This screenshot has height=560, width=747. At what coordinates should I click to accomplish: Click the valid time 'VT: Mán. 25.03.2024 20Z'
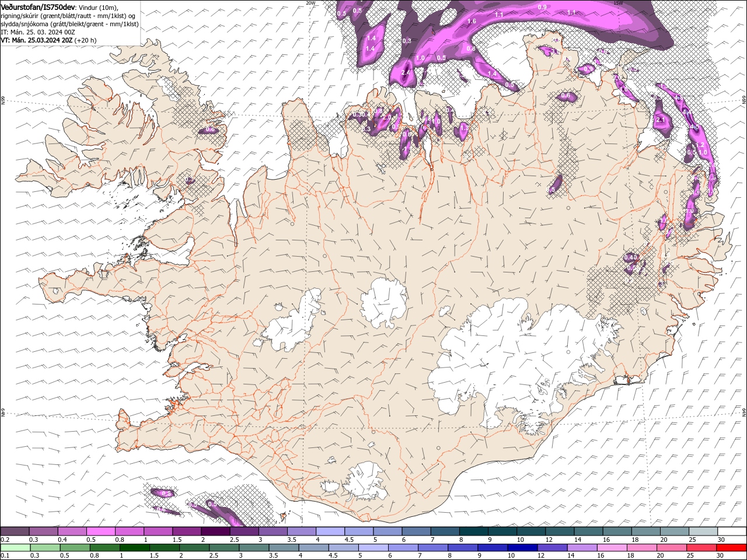click(37, 40)
